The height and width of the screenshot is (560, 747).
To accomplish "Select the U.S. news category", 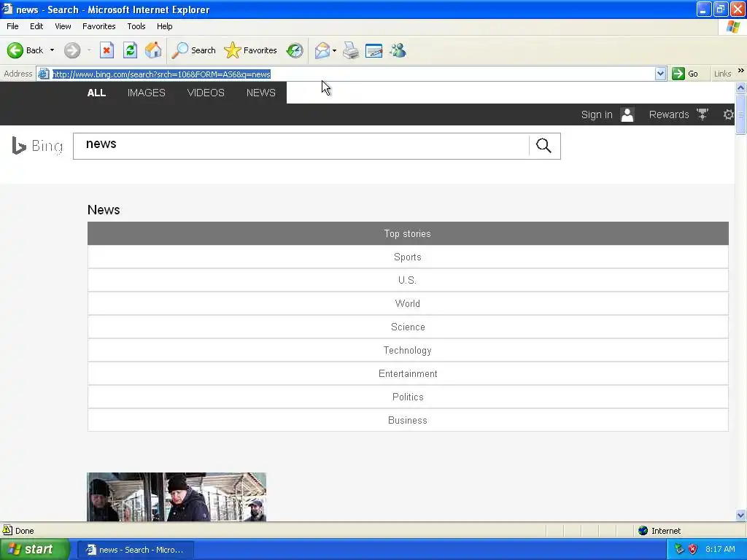I will tap(408, 280).
